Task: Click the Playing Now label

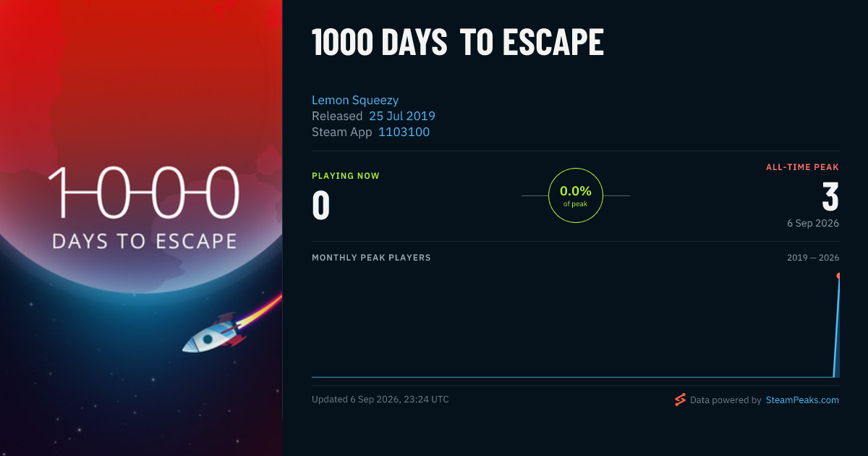Action: [x=346, y=176]
